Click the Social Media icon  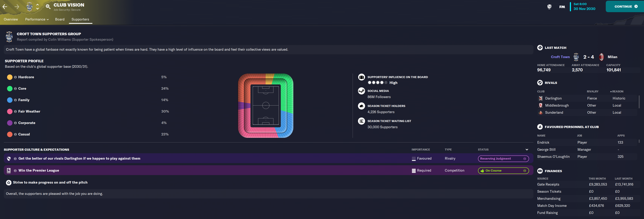click(x=361, y=91)
